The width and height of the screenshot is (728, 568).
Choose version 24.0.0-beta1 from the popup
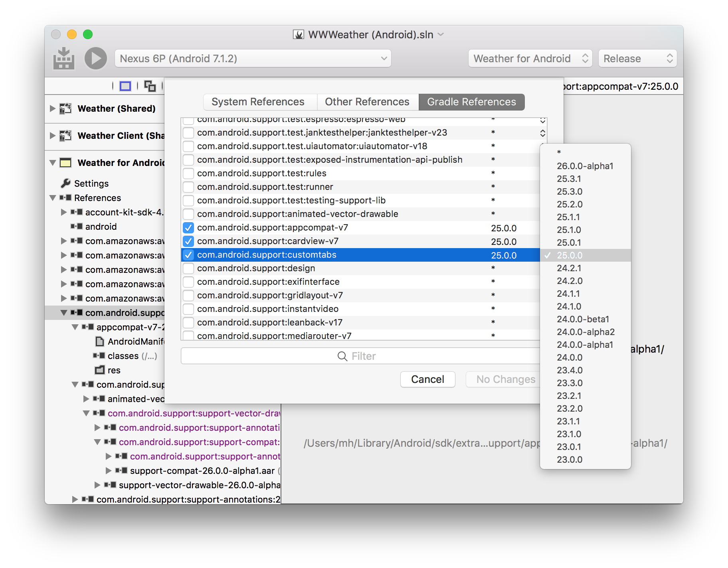(585, 319)
